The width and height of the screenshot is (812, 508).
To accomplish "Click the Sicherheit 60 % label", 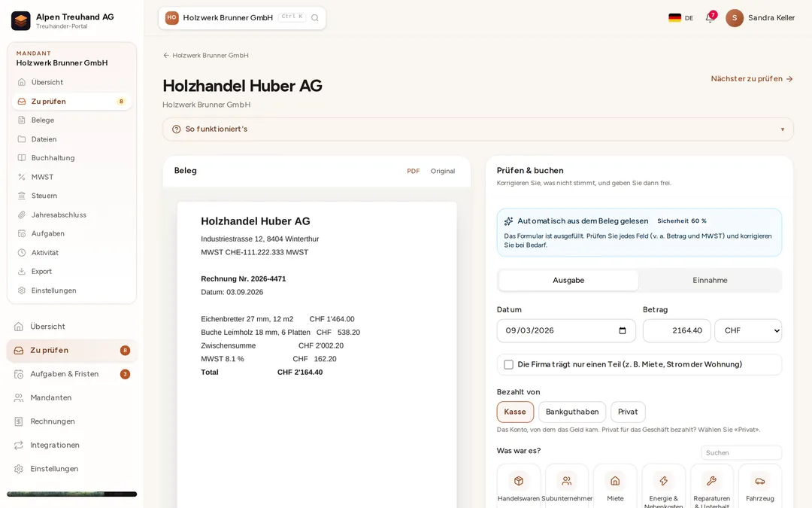I will 681,221.
